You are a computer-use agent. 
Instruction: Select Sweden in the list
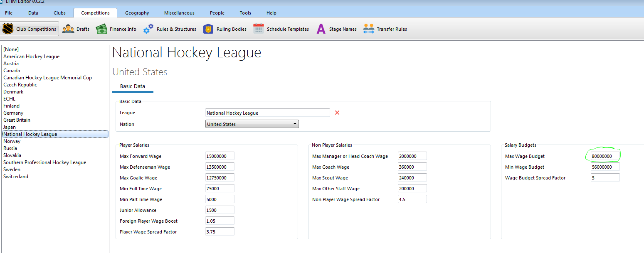(x=55, y=169)
